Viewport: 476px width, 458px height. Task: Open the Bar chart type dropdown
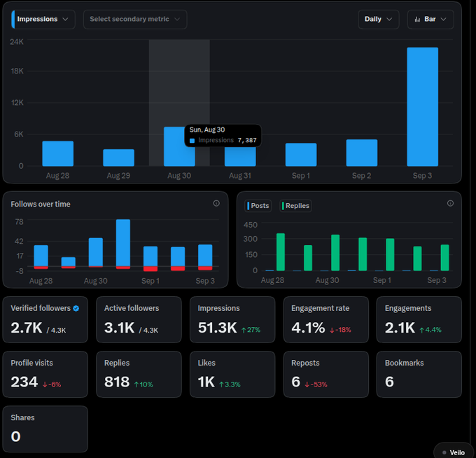tap(430, 19)
